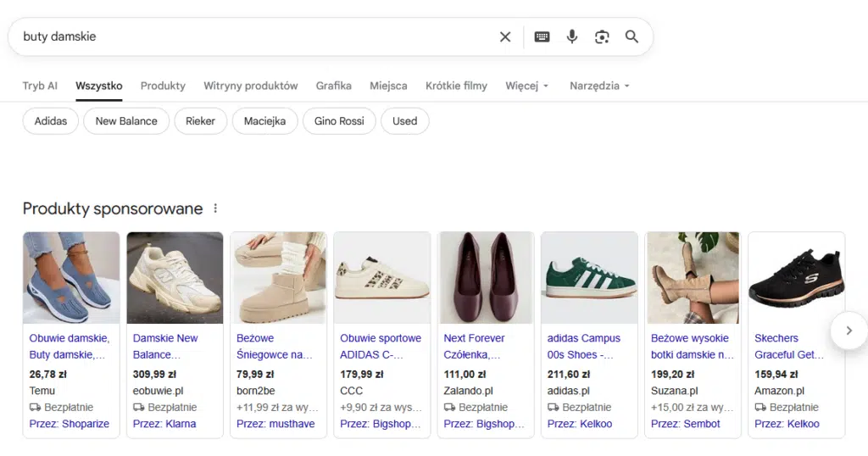Switch to the Tryb AI tab
The height and width of the screenshot is (456, 868).
[40, 86]
